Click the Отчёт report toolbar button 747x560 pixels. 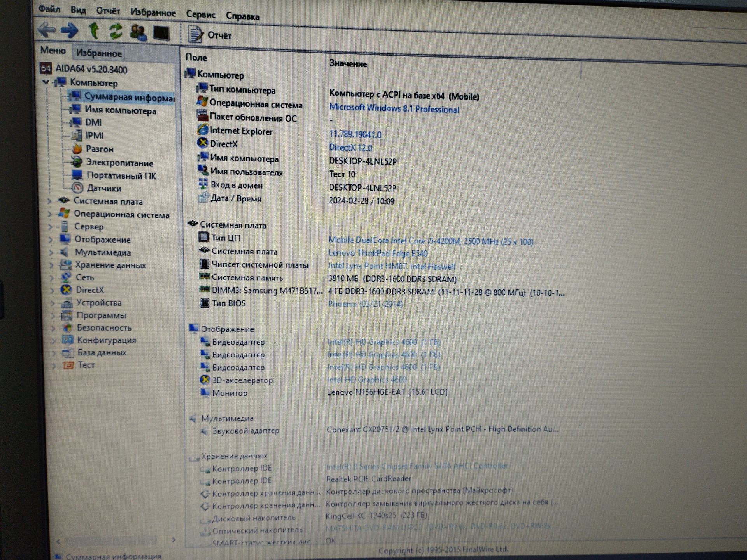210,35
